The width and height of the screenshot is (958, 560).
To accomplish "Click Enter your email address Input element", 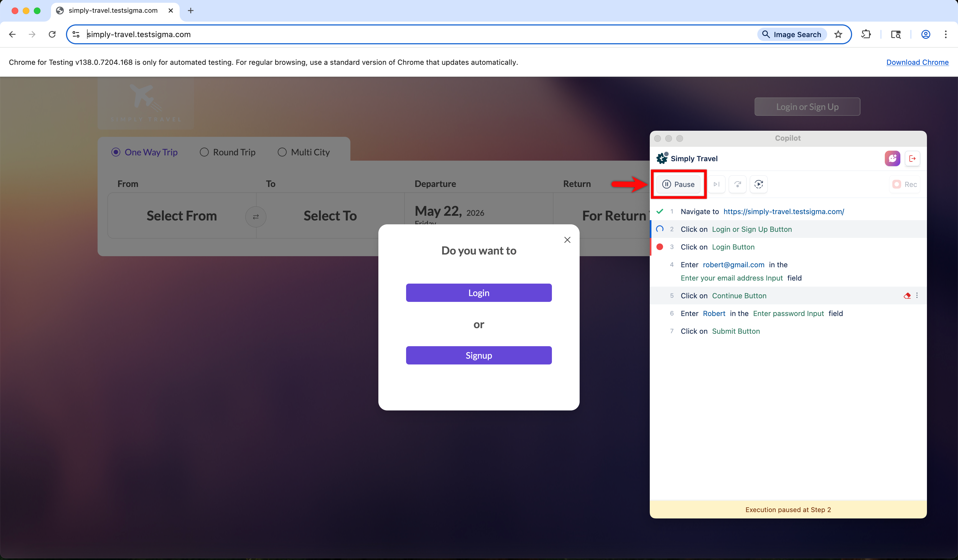I will pos(732,278).
